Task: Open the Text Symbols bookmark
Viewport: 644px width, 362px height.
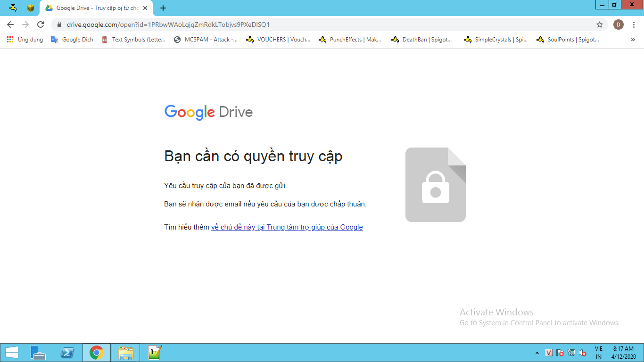Action: 133,40
